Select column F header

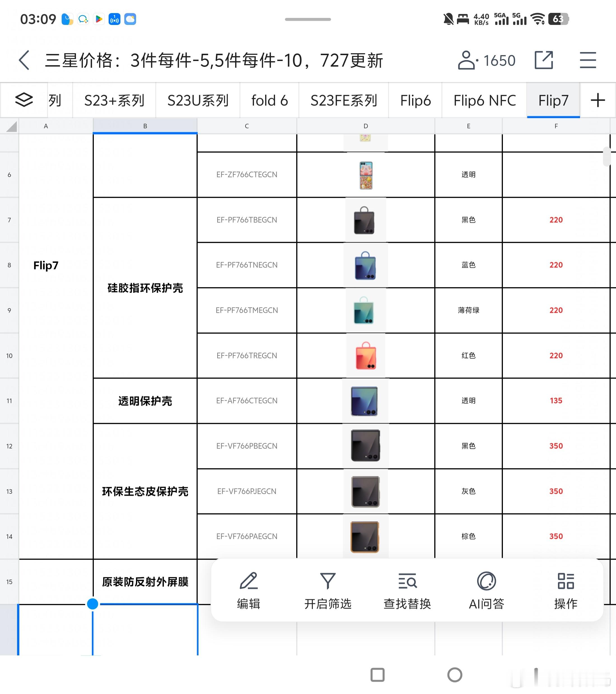click(x=556, y=126)
